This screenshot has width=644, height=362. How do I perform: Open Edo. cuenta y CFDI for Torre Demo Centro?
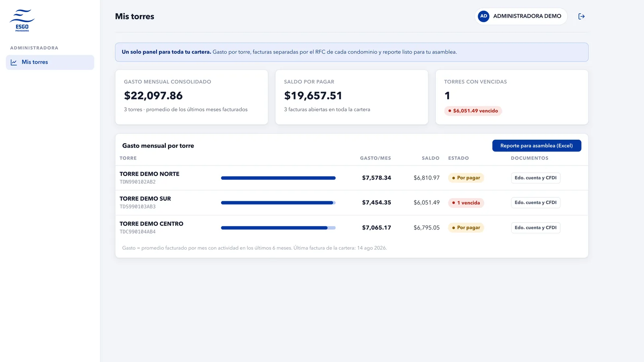(535, 228)
